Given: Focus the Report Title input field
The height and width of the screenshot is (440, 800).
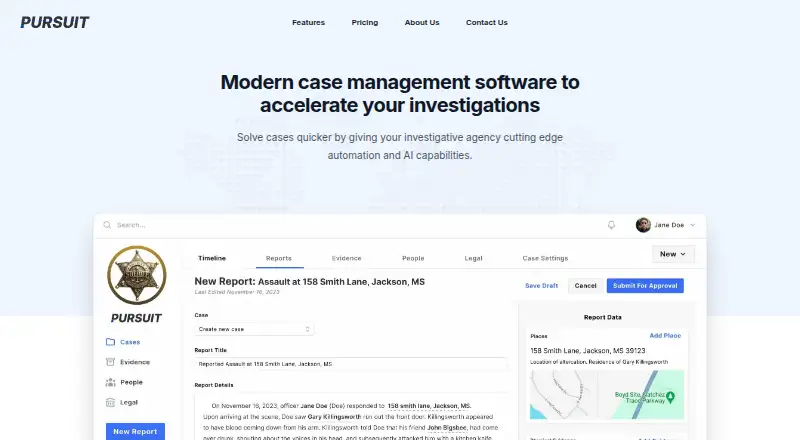Looking at the screenshot, I should pyautogui.click(x=351, y=364).
